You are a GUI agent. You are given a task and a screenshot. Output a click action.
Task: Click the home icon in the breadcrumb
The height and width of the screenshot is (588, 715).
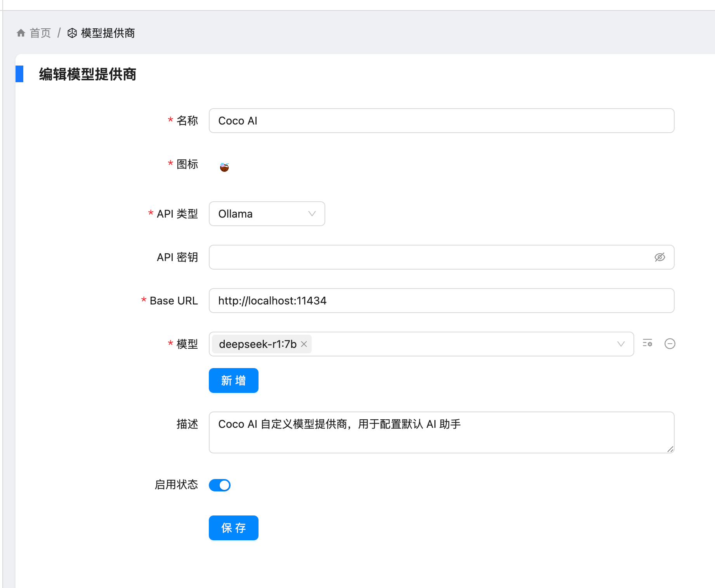[21, 33]
